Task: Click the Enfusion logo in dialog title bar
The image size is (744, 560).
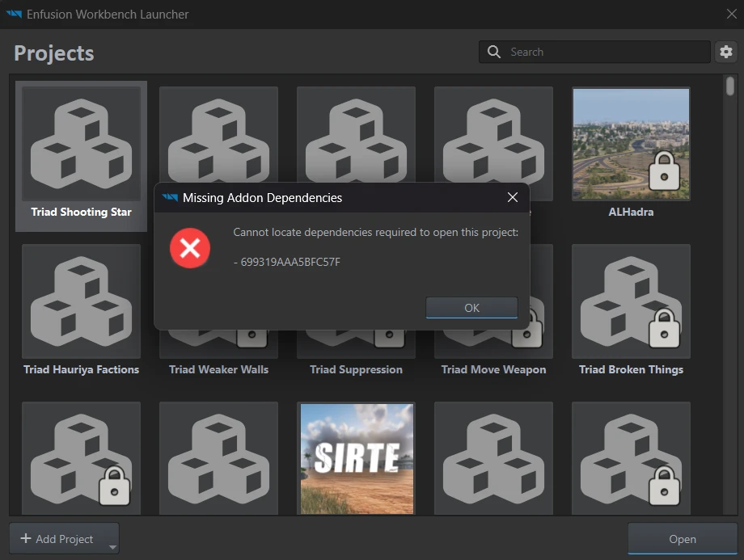Action: [170, 197]
